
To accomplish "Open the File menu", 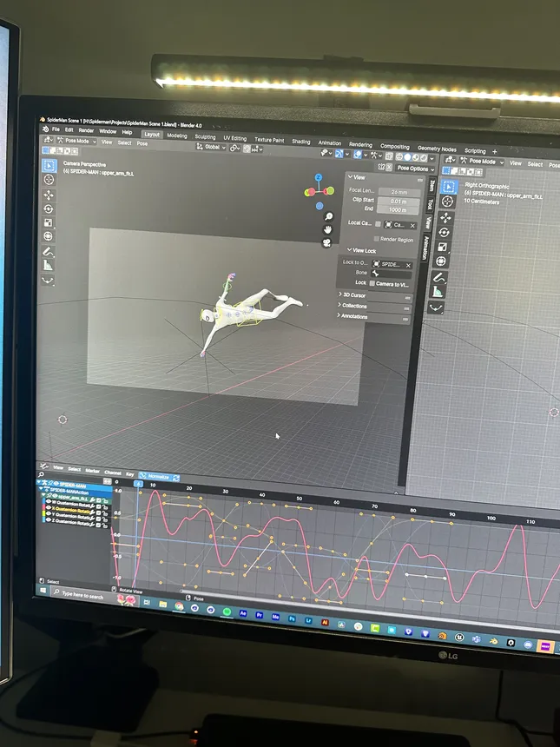I will pos(56,129).
